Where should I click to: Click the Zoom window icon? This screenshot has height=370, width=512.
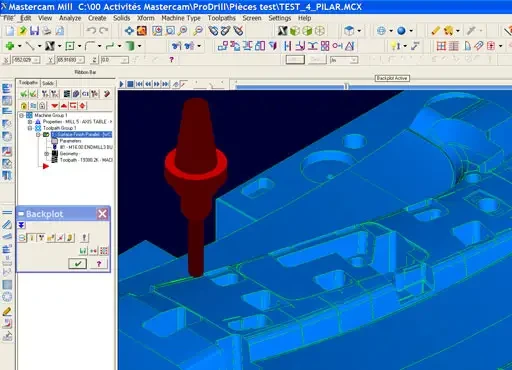pyautogui.click(x=157, y=31)
